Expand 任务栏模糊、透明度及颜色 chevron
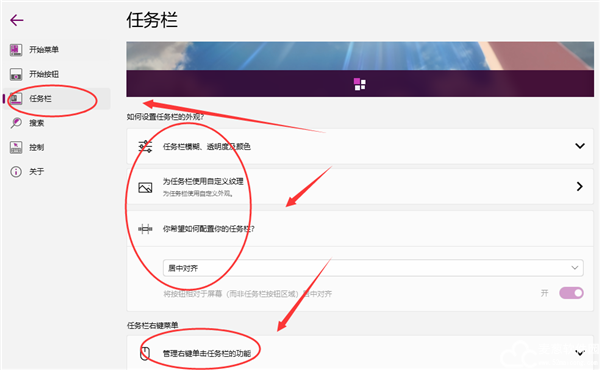The height and width of the screenshot is (370, 600). point(580,146)
